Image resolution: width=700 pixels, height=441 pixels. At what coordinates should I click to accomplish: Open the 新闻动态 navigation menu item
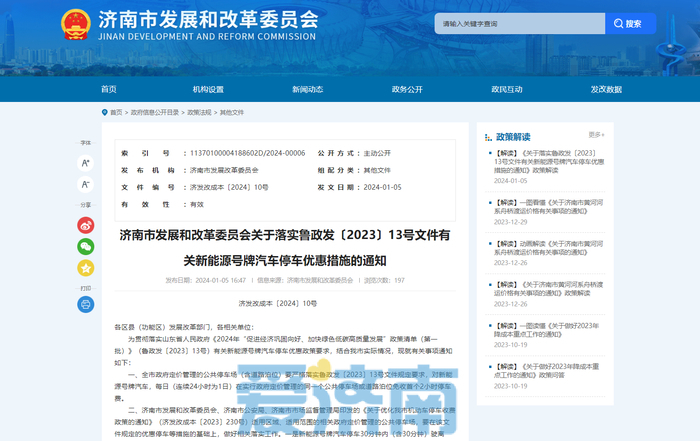(x=308, y=89)
